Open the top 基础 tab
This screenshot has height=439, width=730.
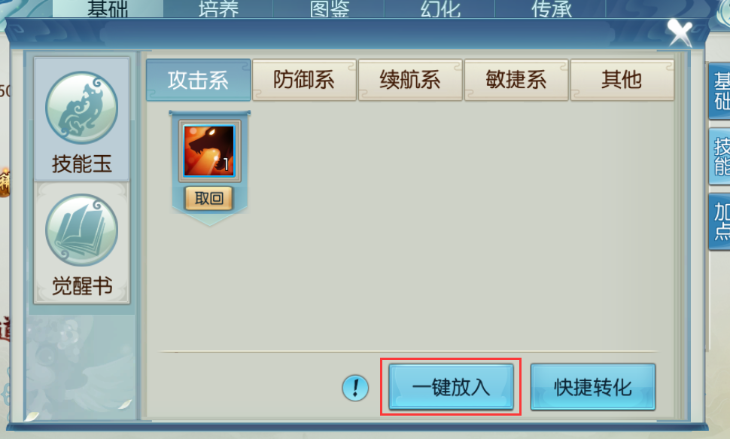coord(108,9)
